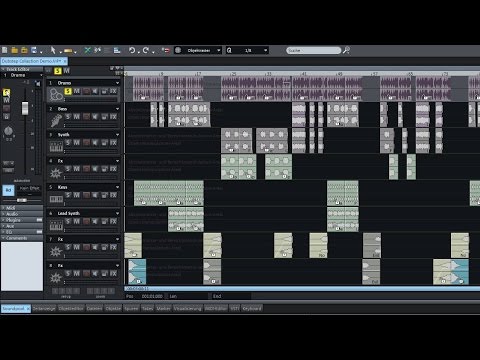
Task: Close the Dubstep Collection Demo project tab
Action: tap(65, 61)
